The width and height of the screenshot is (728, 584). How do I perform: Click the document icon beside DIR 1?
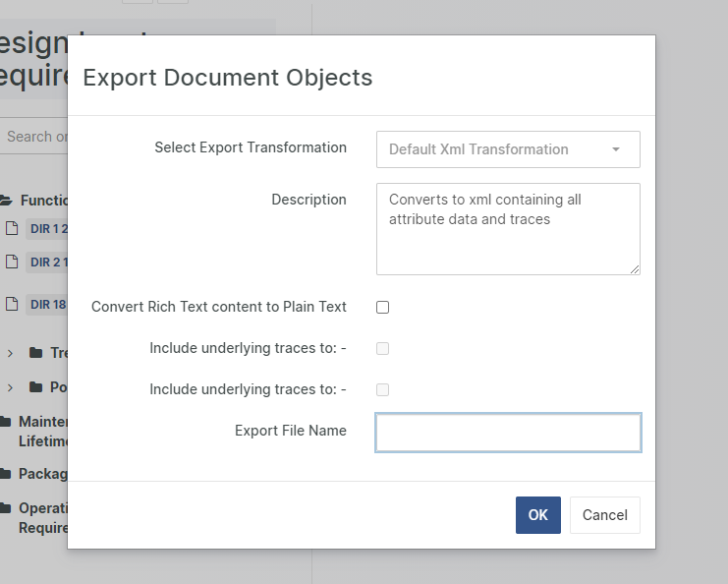pos(12,229)
